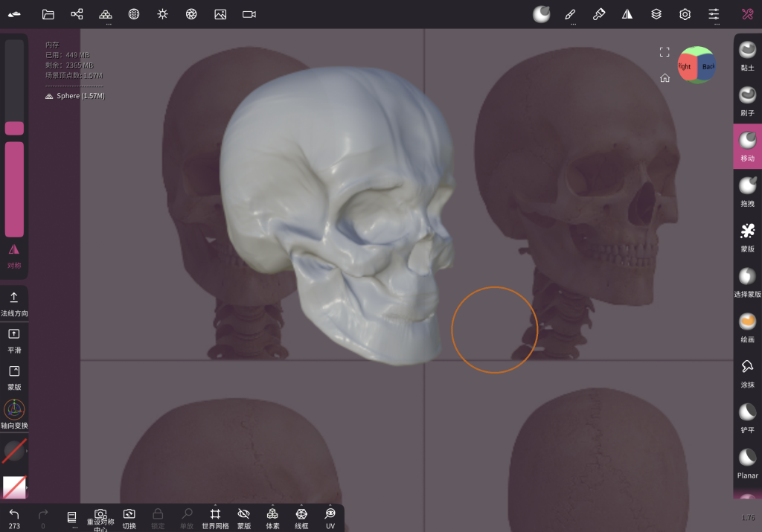Image resolution: width=762 pixels, height=532 pixels.
Task: Adjust the lower pink intensity slider
Action: (14, 189)
